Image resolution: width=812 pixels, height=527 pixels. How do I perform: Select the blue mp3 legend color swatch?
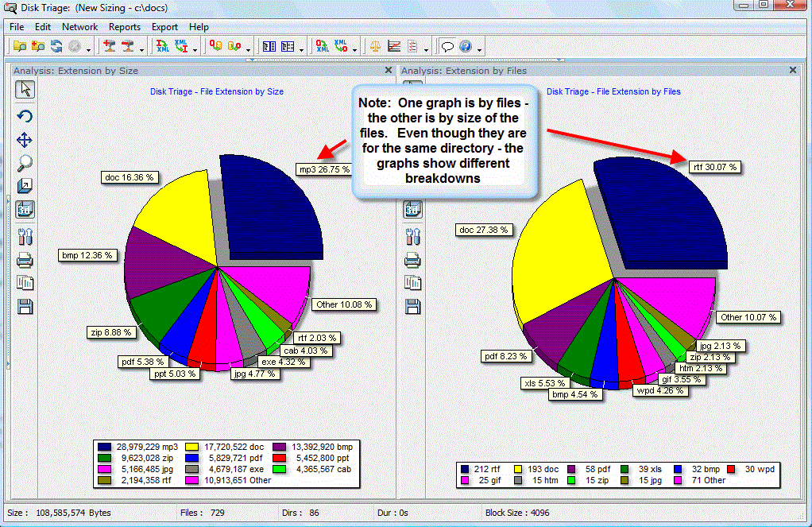pyautogui.click(x=103, y=446)
